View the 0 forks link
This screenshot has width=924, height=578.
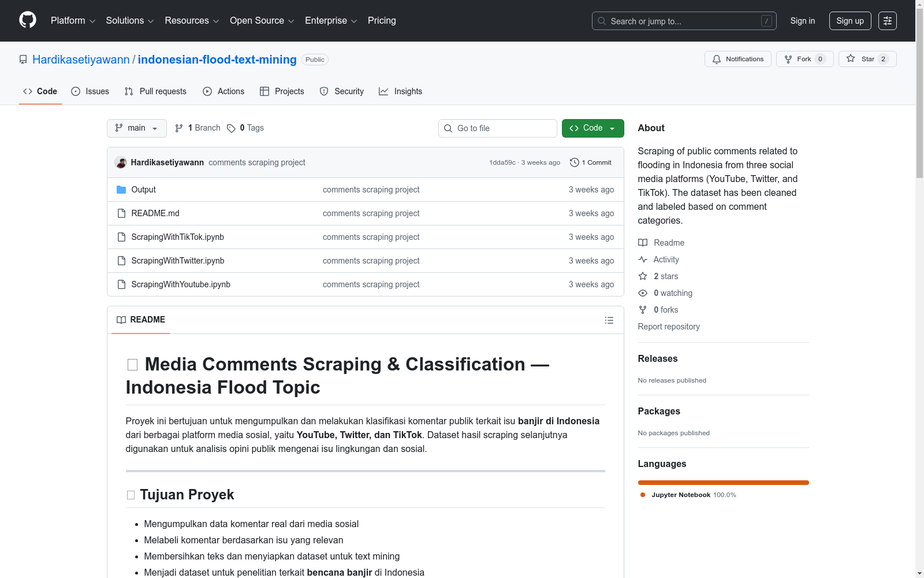pos(658,310)
